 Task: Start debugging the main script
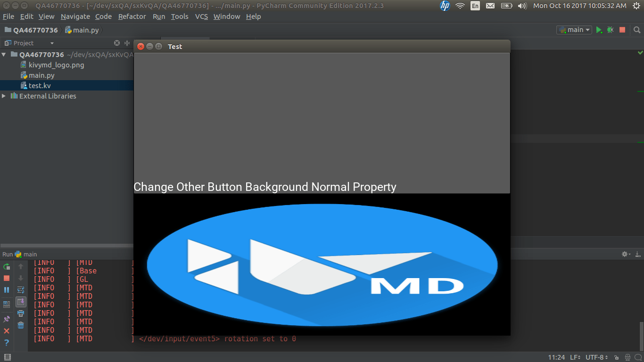(610, 30)
